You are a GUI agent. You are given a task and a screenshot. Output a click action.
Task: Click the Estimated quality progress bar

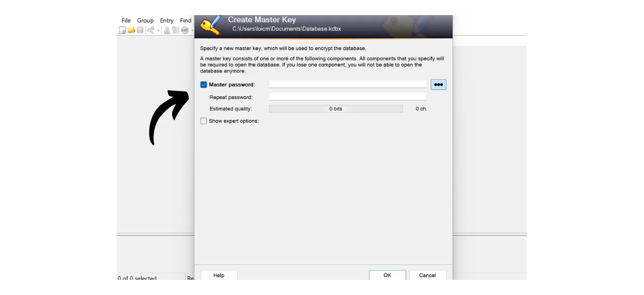336,109
